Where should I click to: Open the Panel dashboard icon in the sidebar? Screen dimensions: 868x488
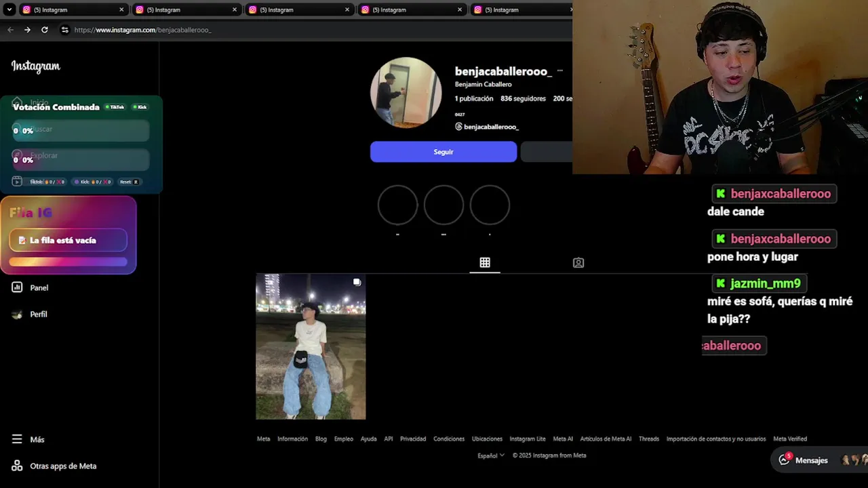pos(17,287)
